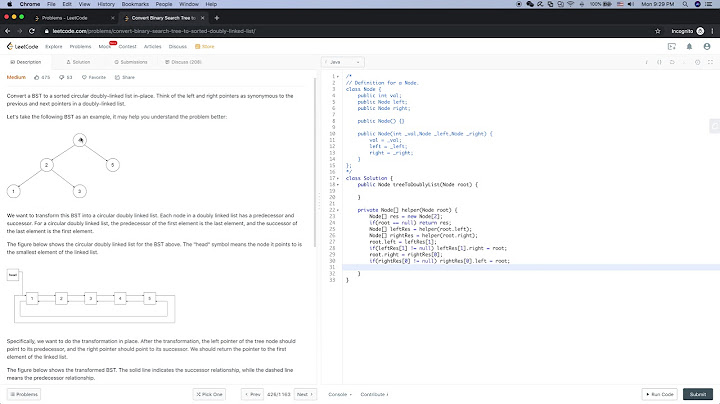Open the notifications bell
Viewport: 720px width, 404px height.
click(689, 46)
